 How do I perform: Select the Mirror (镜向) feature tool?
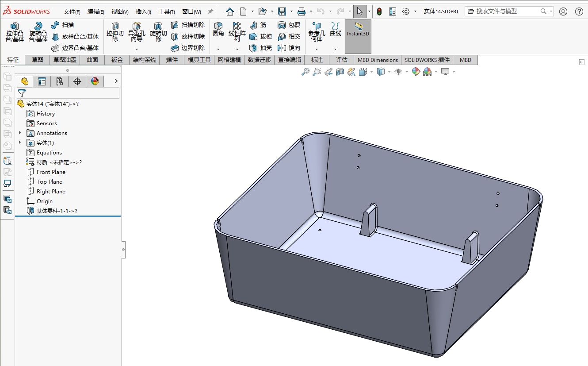click(x=289, y=48)
